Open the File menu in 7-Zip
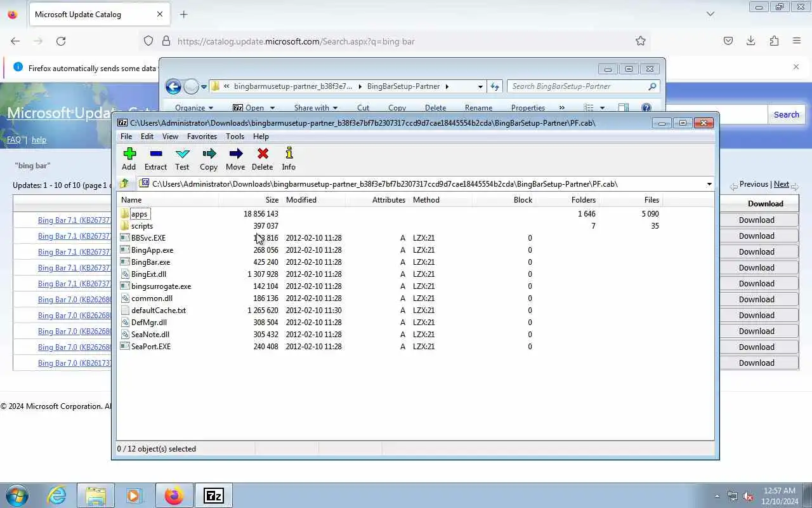This screenshot has height=508, width=812. tap(126, 137)
